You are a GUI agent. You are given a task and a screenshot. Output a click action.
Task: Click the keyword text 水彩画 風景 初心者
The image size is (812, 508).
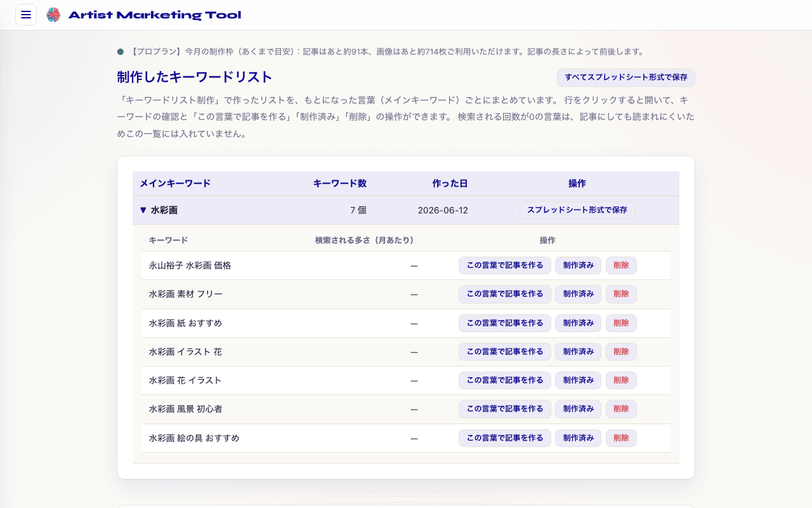tap(186, 409)
